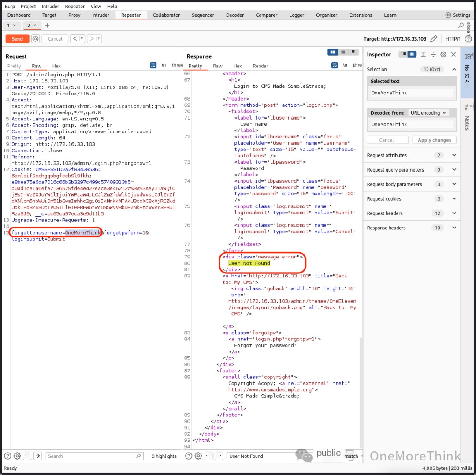Toggle response word wrap icon
This screenshot has height=475, width=476.
[335, 65]
